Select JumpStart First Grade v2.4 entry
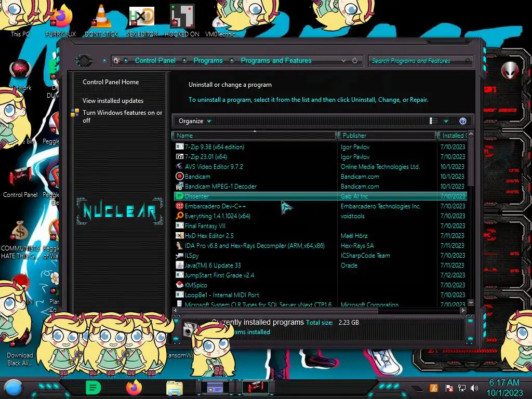Screen dimensions: 532x399 click(x=219, y=275)
